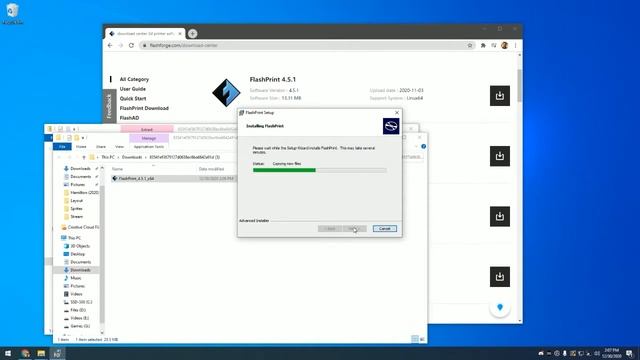Click the Extract tab in the back Explorer window
The image size is (640, 360).
click(x=147, y=129)
